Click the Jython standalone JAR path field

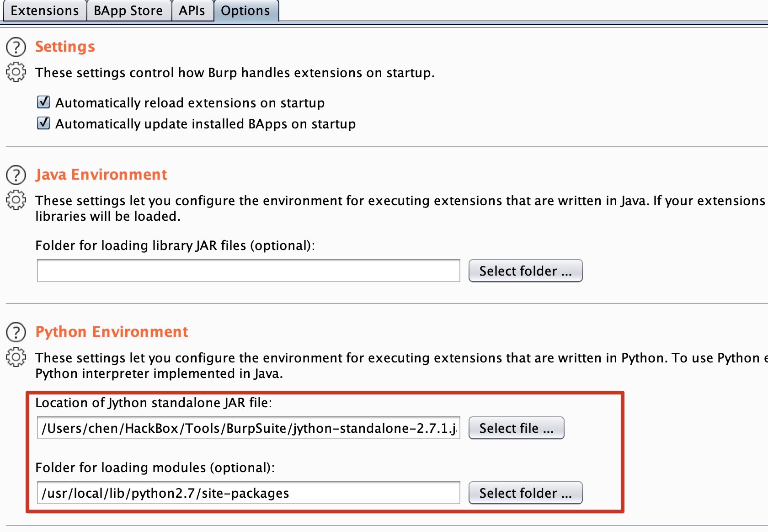click(x=248, y=428)
